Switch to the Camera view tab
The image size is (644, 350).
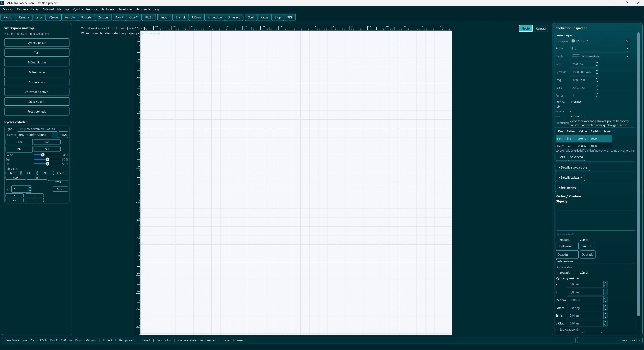tap(541, 29)
